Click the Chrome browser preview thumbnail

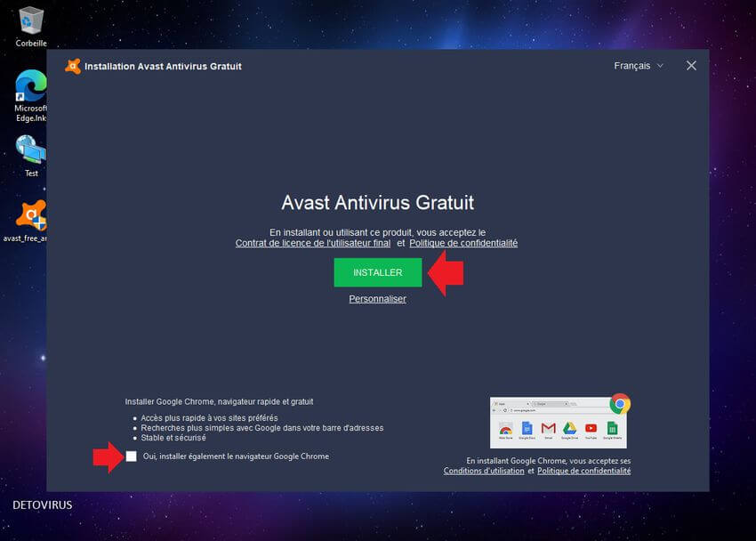point(559,423)
